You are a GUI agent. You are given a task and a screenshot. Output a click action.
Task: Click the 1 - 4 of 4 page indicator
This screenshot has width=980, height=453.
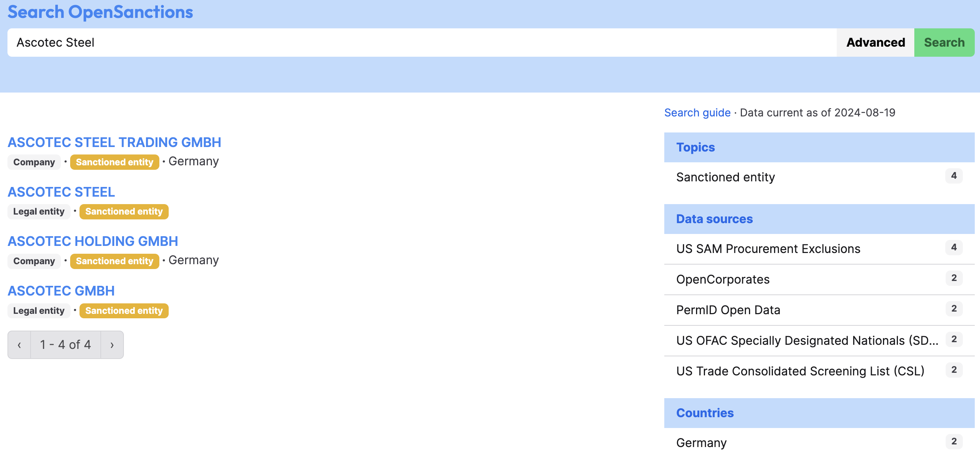coord(65,344)
